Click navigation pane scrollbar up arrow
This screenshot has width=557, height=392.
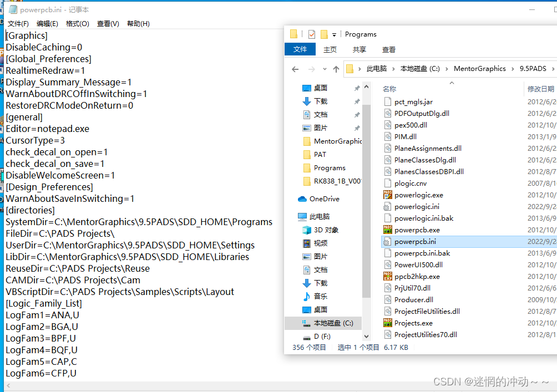coord(367,87)
